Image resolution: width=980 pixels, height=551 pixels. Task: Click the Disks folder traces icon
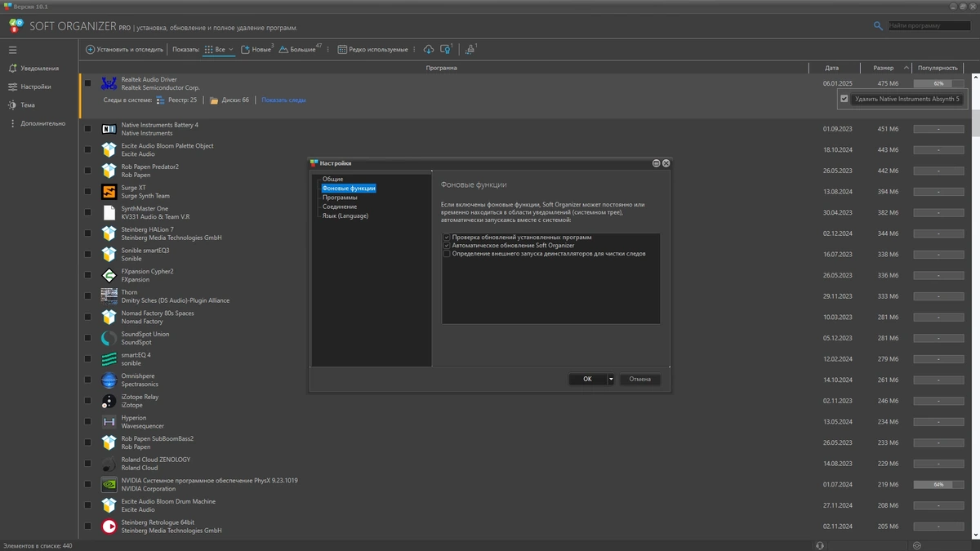pyautogui.click(x=214, y=100)
